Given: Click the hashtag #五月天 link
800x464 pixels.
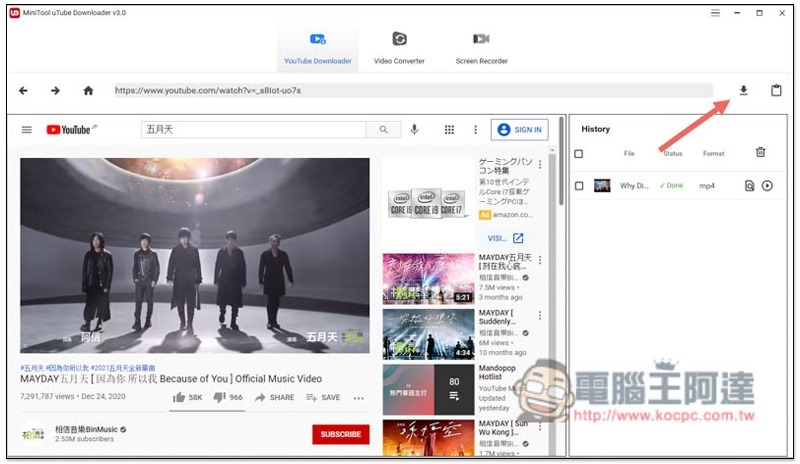Looking at the screenshot, I should coord(32,368).
